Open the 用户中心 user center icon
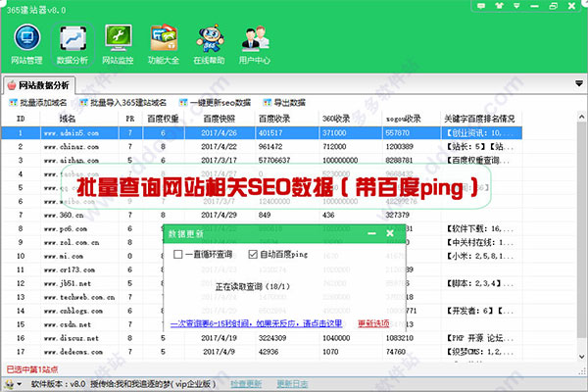This screenshot has height=392, width=588. pyautogui.click(x=256, y=39)
